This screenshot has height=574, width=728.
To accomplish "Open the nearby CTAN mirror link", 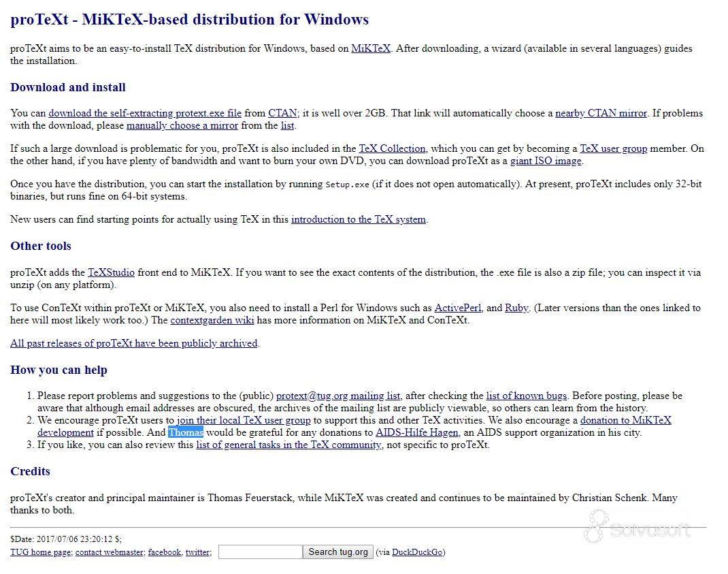I will tap(601, 113).
